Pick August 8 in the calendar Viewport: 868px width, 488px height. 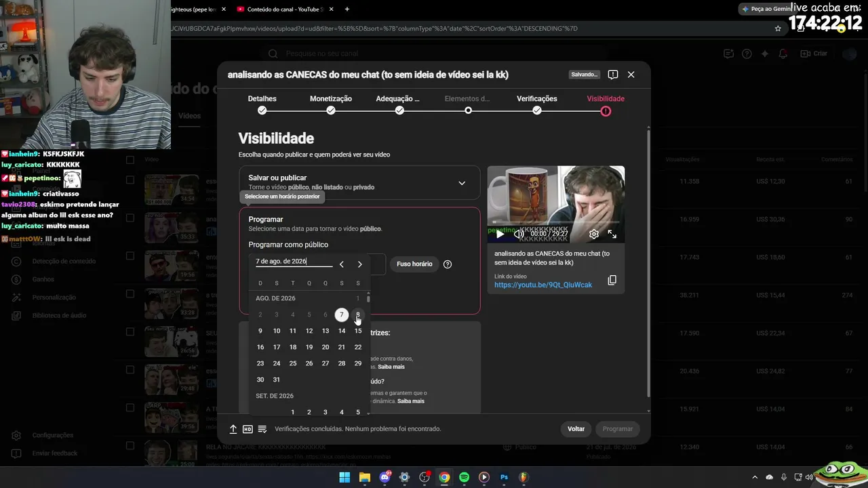358,314
